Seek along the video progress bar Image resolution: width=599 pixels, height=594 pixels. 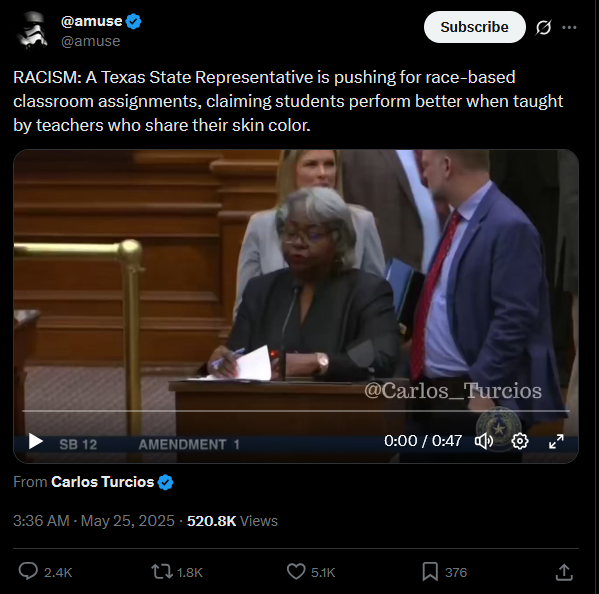point(296,411)
